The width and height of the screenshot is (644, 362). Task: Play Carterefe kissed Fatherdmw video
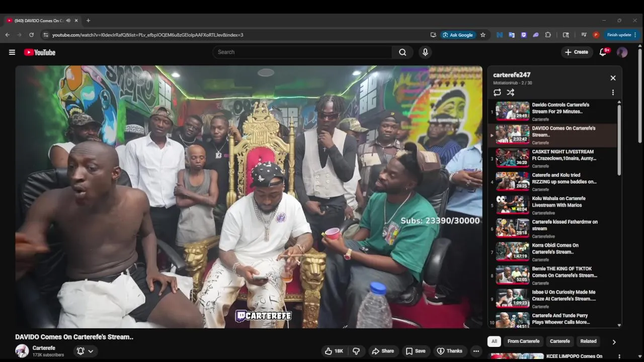point(552,229)
